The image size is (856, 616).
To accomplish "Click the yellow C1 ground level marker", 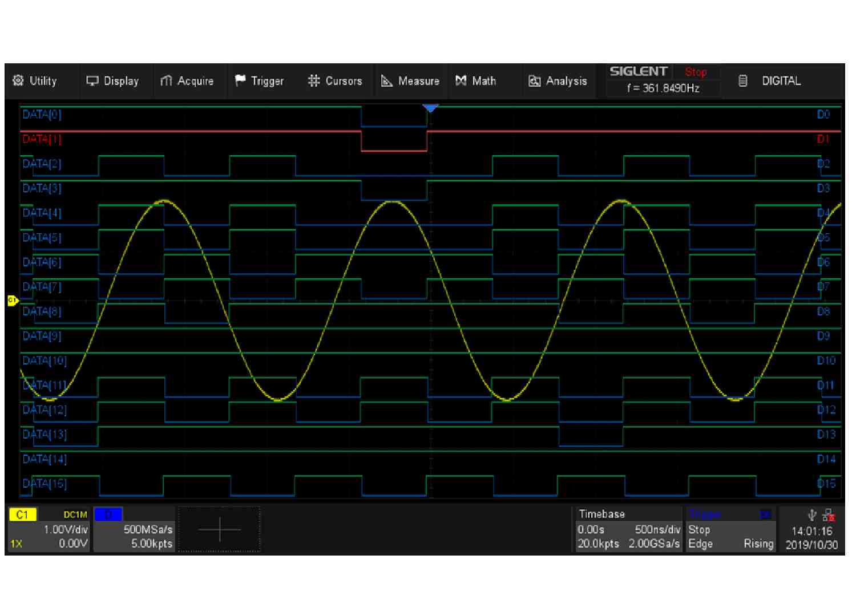I will pyautogui.click(x=13, y=300).
